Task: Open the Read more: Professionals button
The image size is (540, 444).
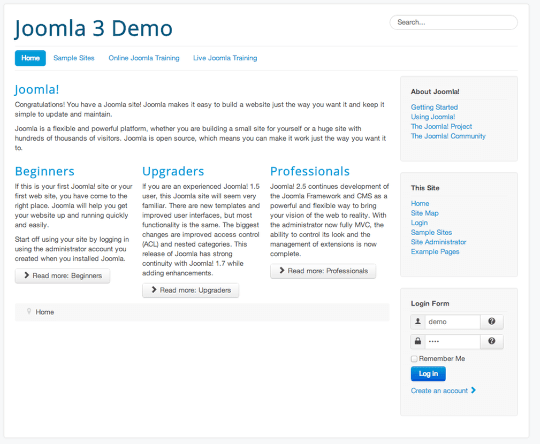Action: point(323,271)
